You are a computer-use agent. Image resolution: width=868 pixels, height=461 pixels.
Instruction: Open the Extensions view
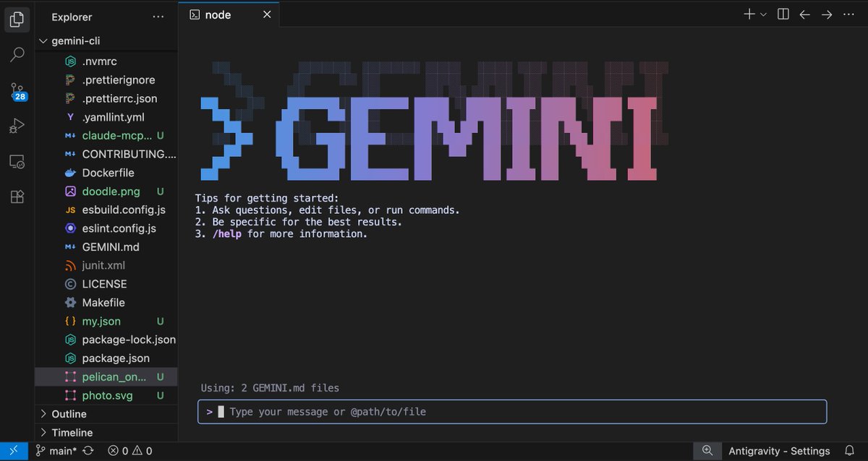point(17,197)
